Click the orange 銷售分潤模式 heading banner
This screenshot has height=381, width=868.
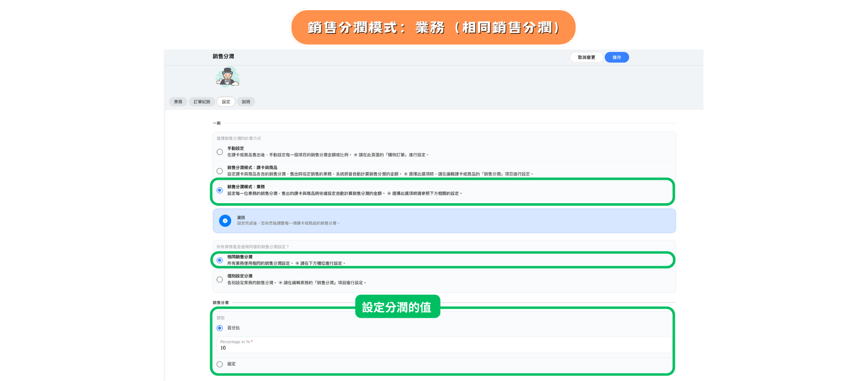tap(433, 28)
